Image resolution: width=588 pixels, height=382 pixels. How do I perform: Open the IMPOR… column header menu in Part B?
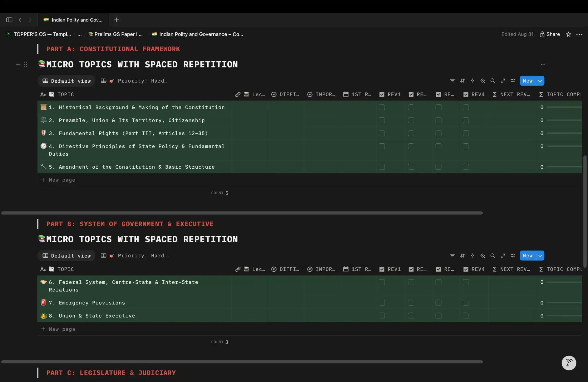pos(321,269)
